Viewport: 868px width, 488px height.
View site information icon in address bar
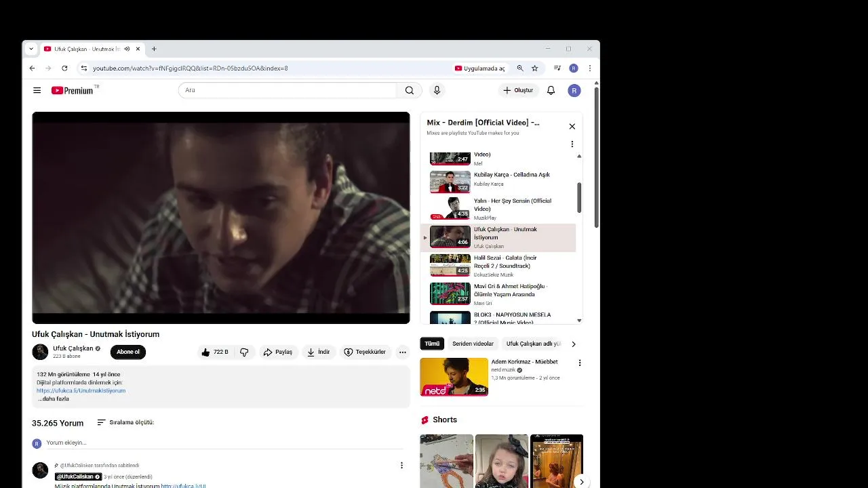[x=83, y=68]
